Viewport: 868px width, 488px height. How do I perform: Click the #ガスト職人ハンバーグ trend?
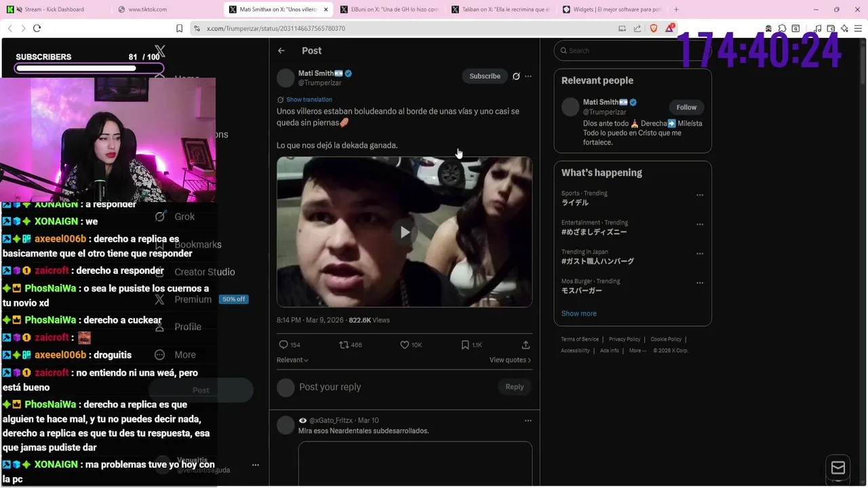click(598, 261)
